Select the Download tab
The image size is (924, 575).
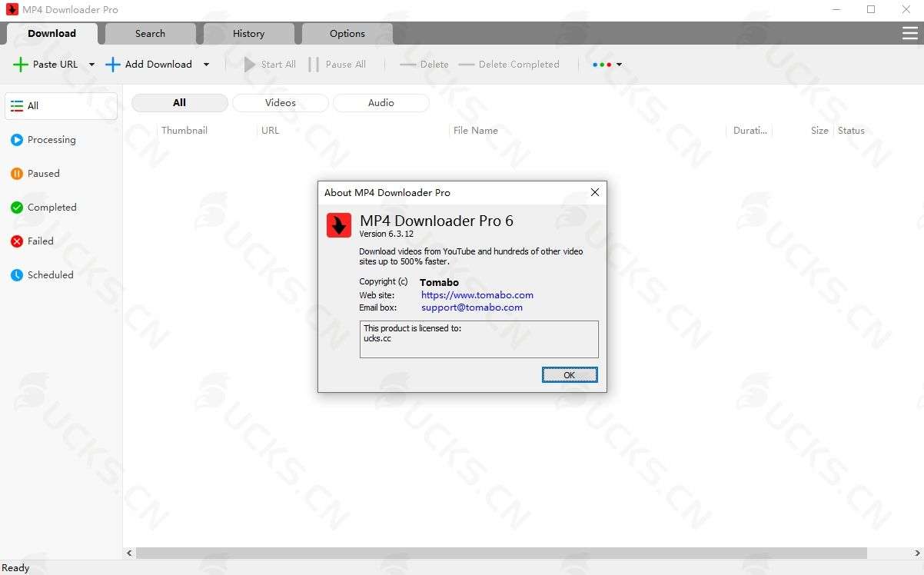tap(52, 34)
